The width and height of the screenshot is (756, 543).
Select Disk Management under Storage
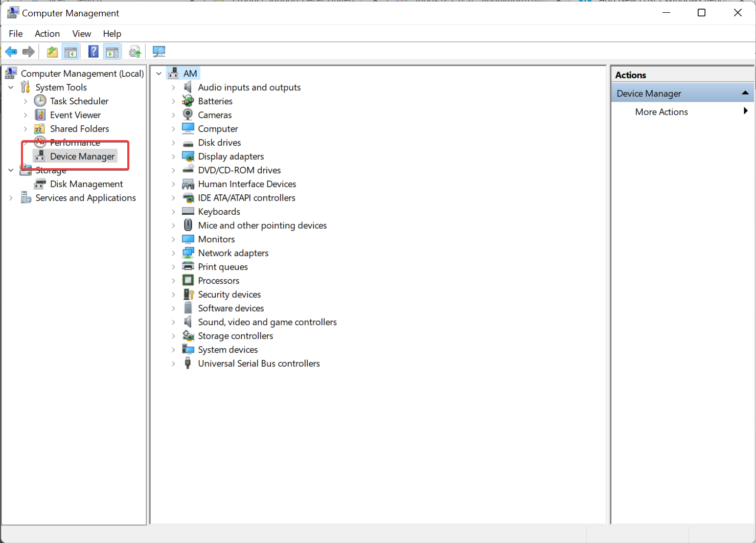(x=86, y=184)
